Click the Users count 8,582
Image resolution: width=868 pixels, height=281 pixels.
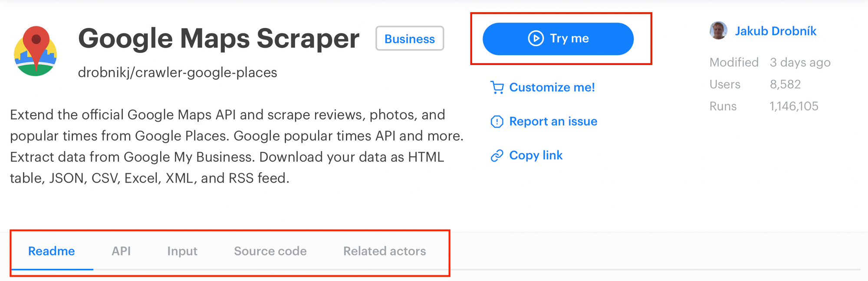[x=785, y=84]
